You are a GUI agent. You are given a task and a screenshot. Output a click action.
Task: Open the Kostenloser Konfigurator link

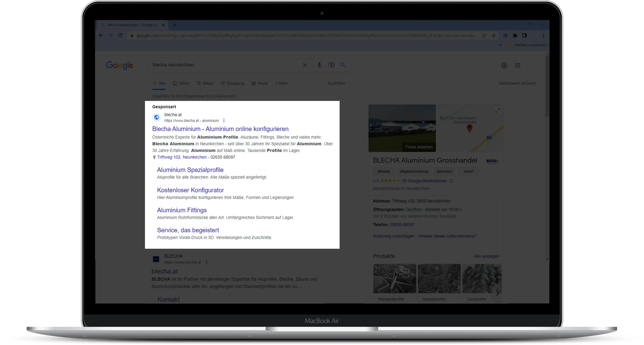[190, 190]
